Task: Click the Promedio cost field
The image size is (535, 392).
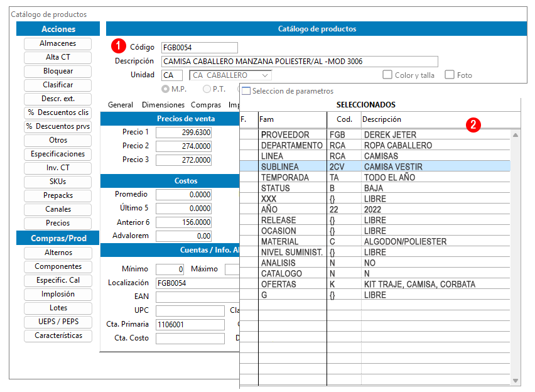Action: [183, 195]
